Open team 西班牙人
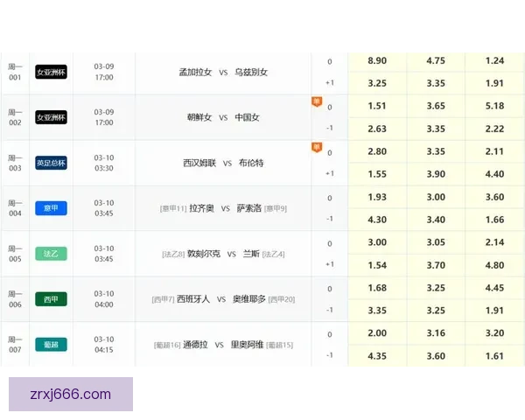Screen dimensions: 525x420 point(193,299)
